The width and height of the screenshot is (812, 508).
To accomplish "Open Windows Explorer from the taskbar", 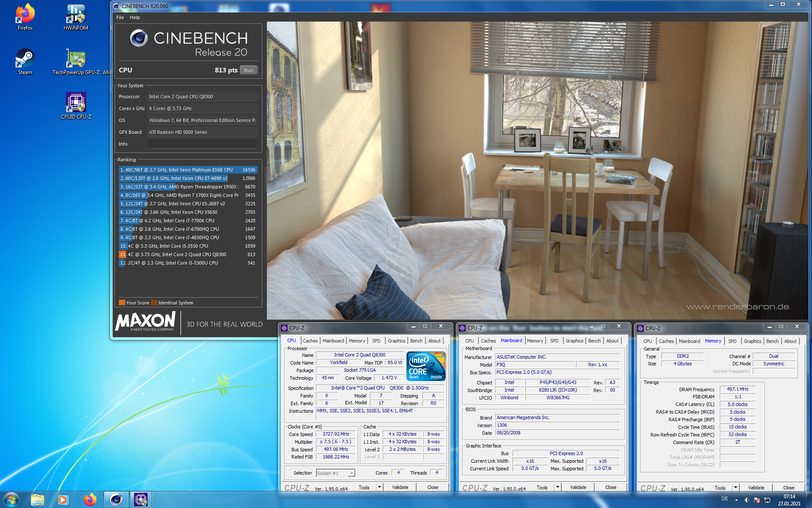I will [x=38, y=500].
